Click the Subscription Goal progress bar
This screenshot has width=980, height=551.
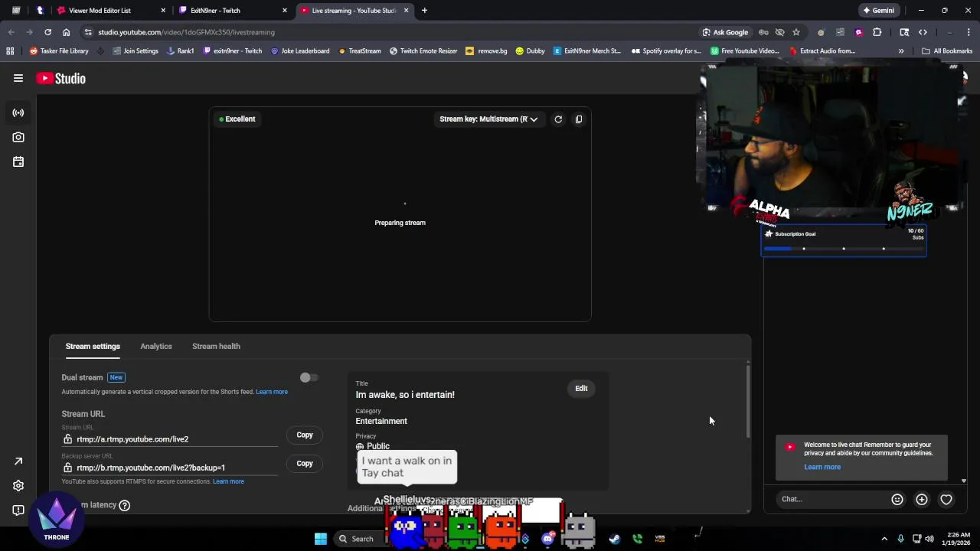844,249
